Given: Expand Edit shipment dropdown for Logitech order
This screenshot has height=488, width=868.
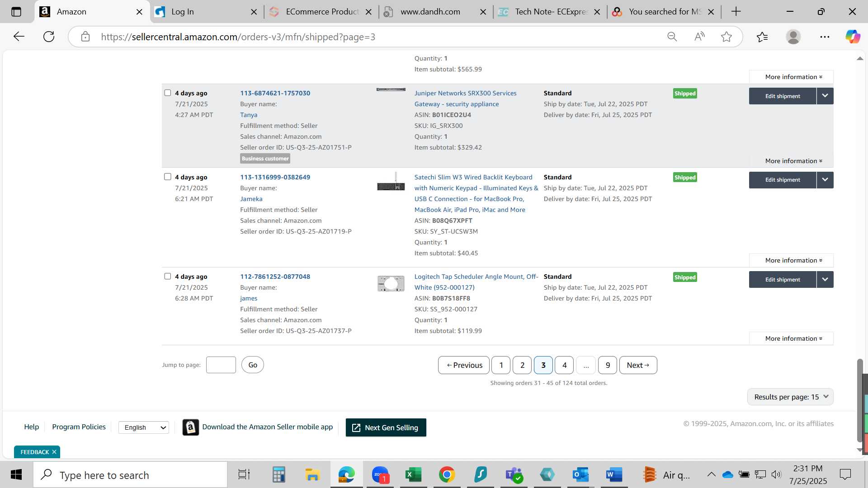Looking at the screenshot, I should pyautogui.click(x=825, y=279).
